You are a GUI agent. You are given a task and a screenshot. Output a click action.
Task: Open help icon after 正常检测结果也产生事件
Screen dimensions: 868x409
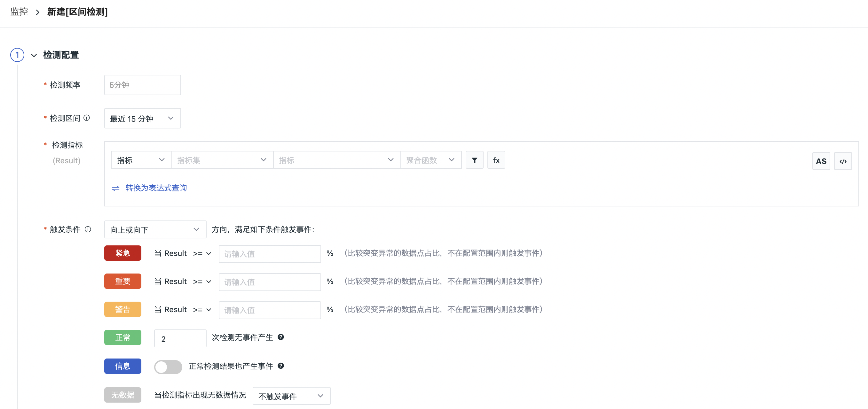pyautogui.click(x=281, y=366)
